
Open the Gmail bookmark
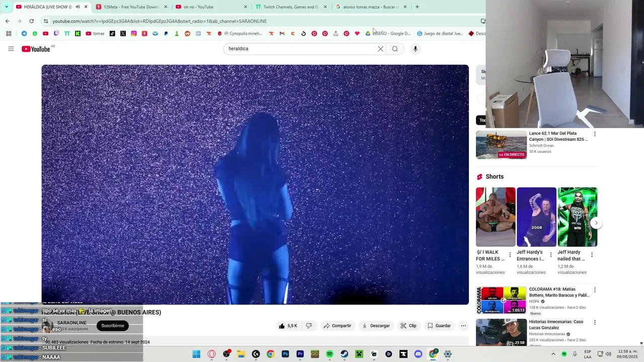pyautogui.click(x=282, y=34)
